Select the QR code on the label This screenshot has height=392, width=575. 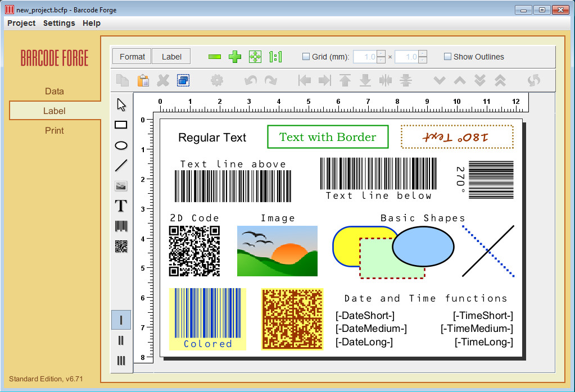(x=194, y=251)
